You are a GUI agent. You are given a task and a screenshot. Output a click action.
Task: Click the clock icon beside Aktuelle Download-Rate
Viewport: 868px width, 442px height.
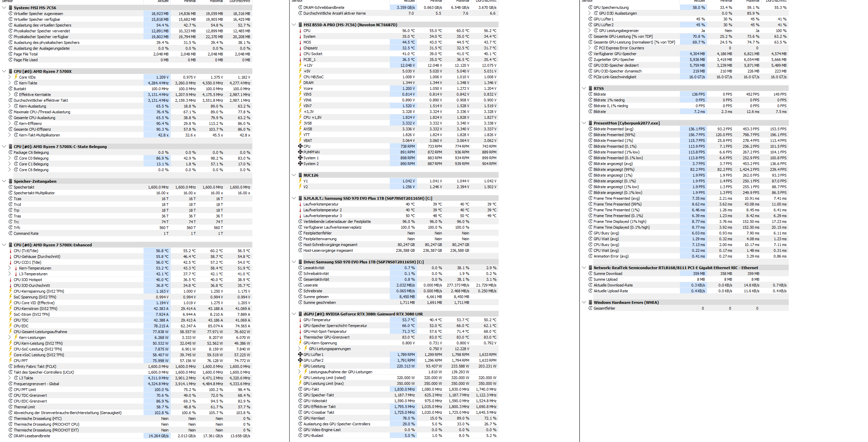click(x=590, y=285)
